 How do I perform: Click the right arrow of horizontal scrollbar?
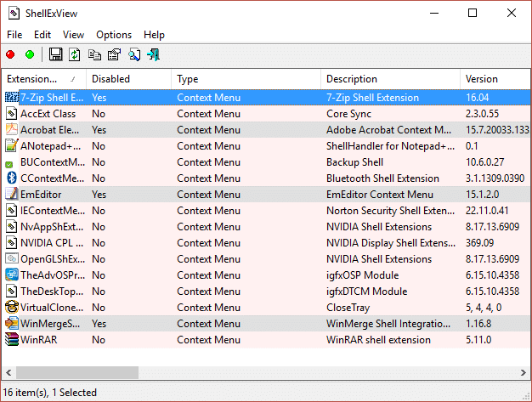(524, 372)
